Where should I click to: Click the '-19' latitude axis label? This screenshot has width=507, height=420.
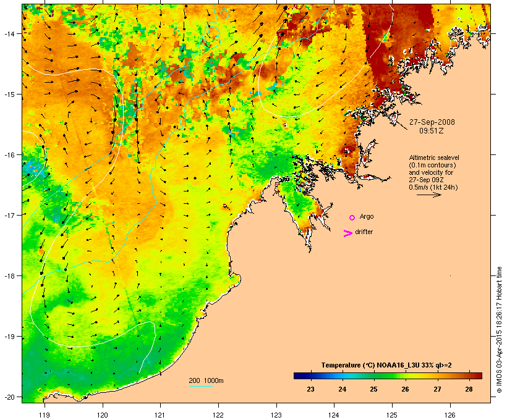(x=9, y=337)
